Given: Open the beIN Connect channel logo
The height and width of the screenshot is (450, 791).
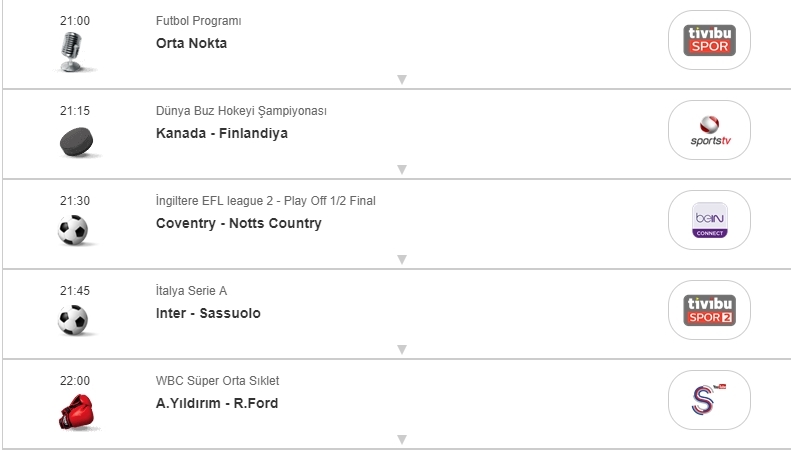Looking at the screenshot, I should click(708, 220).
